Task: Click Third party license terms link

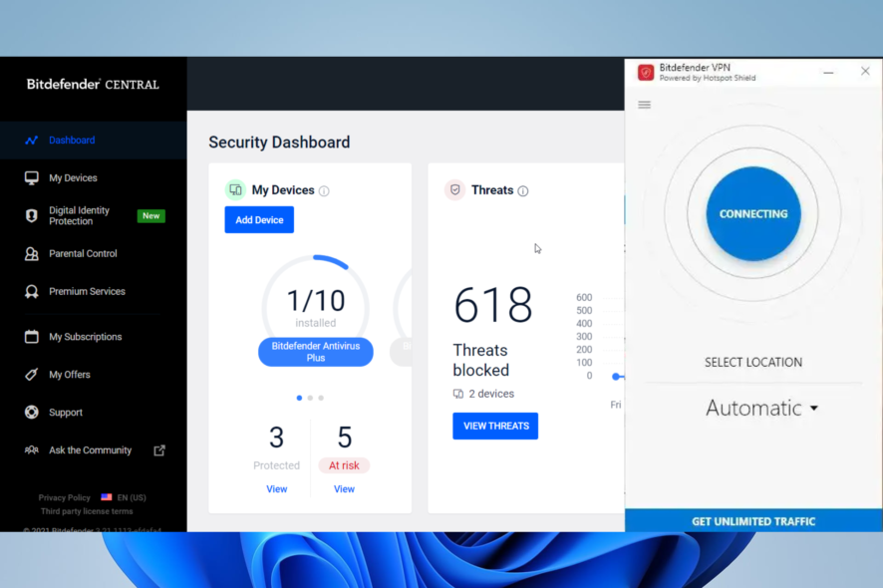Action: coord(87,511)
